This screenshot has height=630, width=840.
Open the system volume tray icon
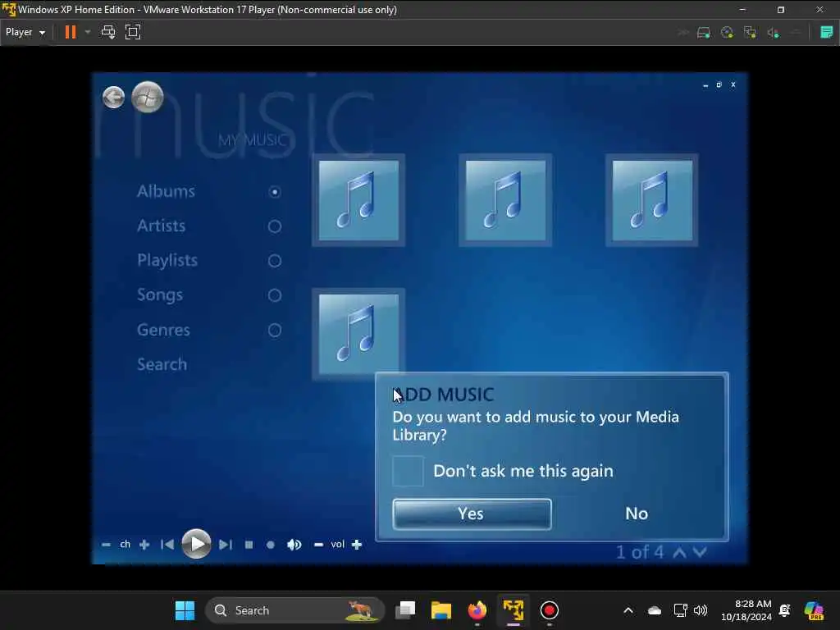click(701, 610)
